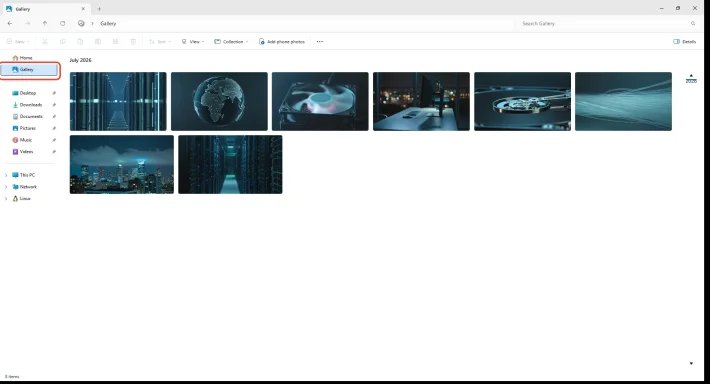Select the fiber optic strands photo
Image resolution: width=710 pixels, height=384 pixels.
tap(624, 101)
